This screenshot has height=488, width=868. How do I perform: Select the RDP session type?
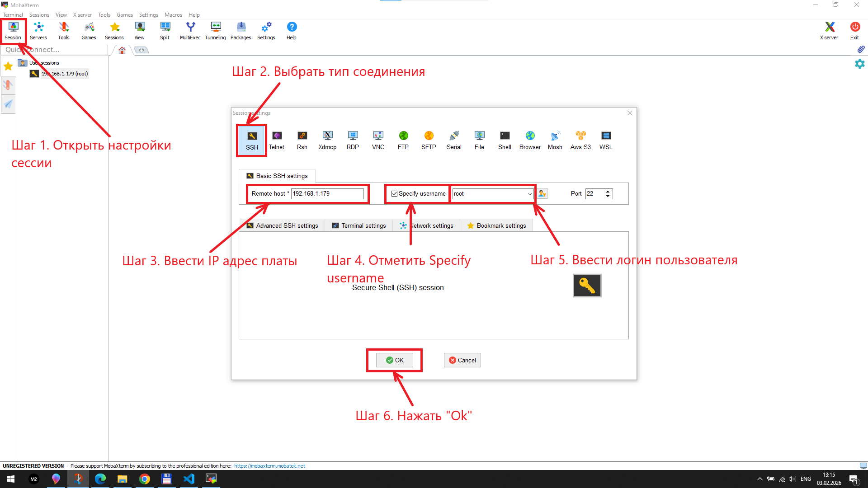[x=353, y=140]
